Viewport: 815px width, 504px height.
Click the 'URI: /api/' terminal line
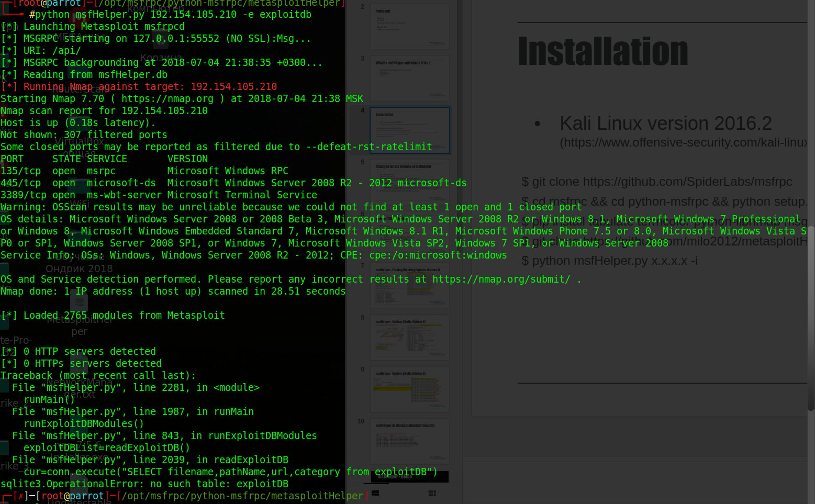point(41,51)
